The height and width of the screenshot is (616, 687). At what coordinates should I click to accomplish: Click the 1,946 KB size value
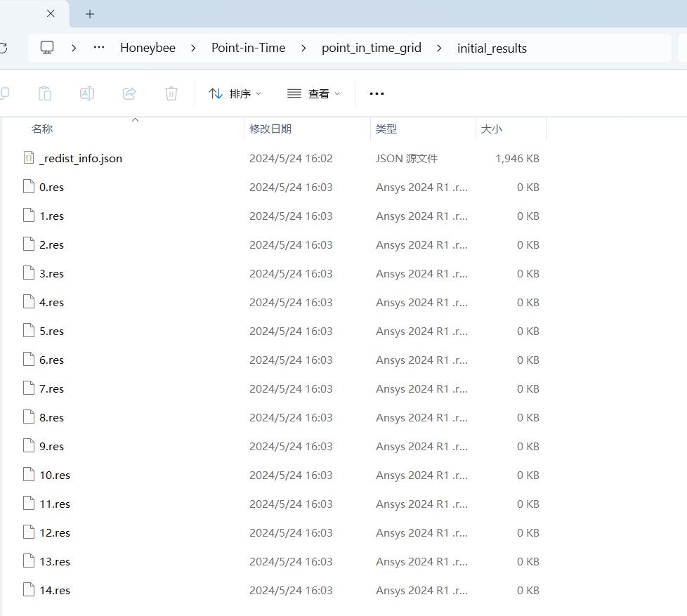click(x=517, y=158)
